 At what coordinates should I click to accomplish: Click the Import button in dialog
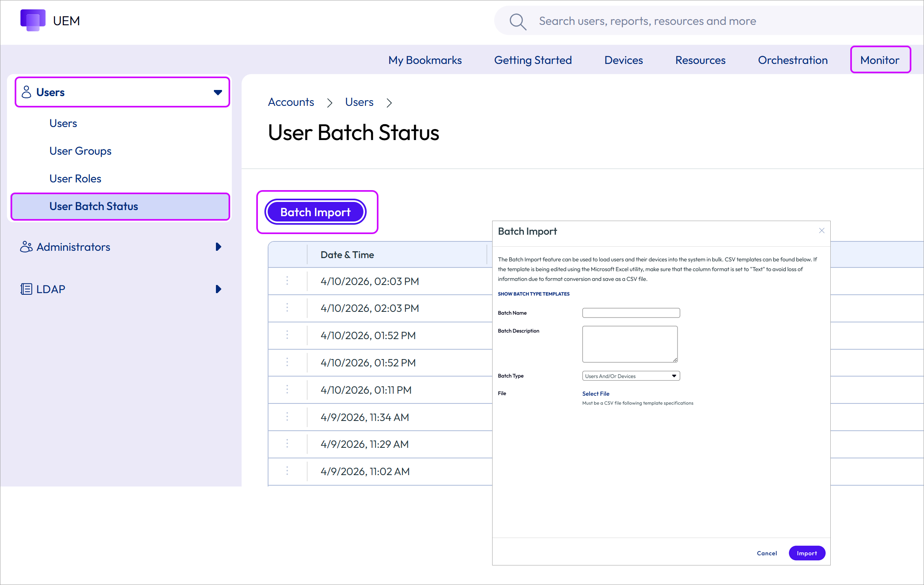coord(807,553)
